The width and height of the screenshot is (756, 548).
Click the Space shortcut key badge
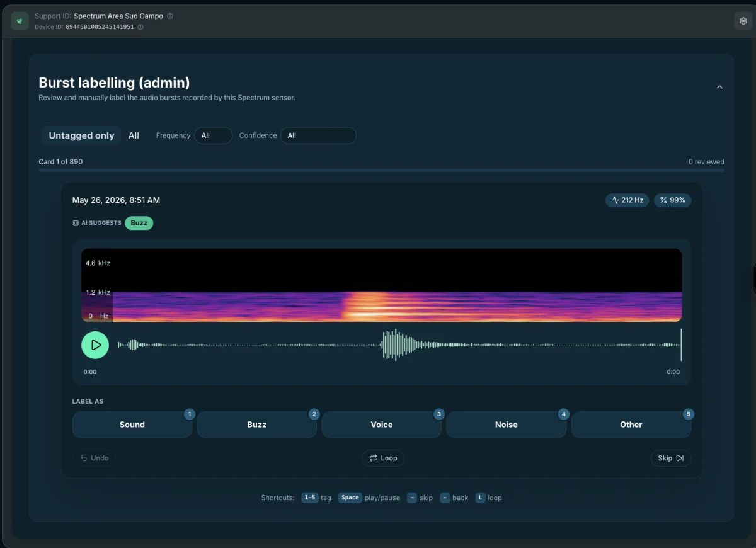350,498
